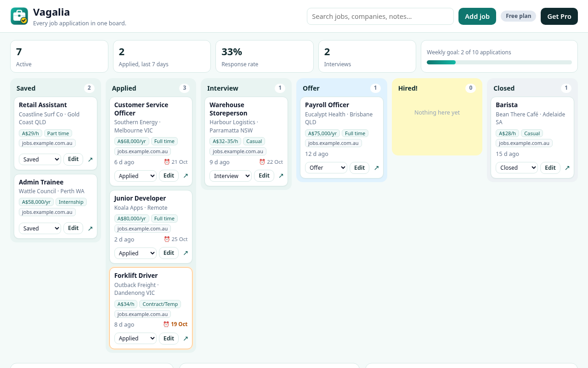Screen dimensions: 588x368
Task: Open external link for Payroll Officer card
Action: click(377, 168)
